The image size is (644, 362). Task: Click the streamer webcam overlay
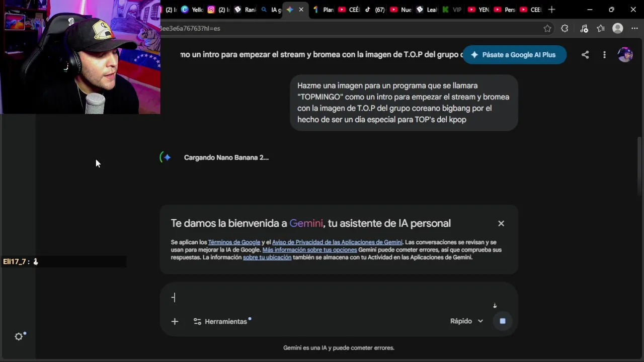[80, 57]
